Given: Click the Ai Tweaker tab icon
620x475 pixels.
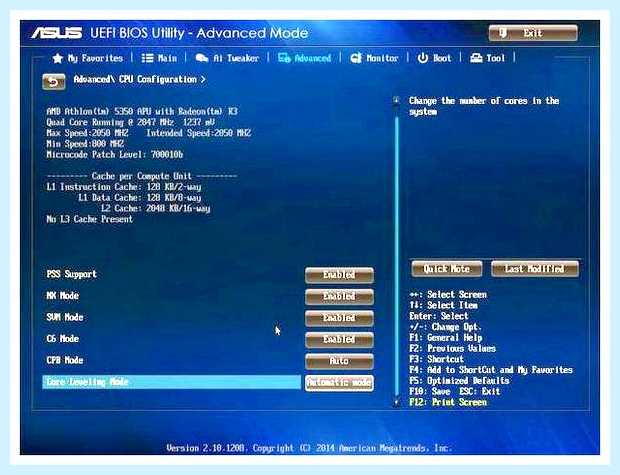Looking at the screenshot, I should 202,58.
